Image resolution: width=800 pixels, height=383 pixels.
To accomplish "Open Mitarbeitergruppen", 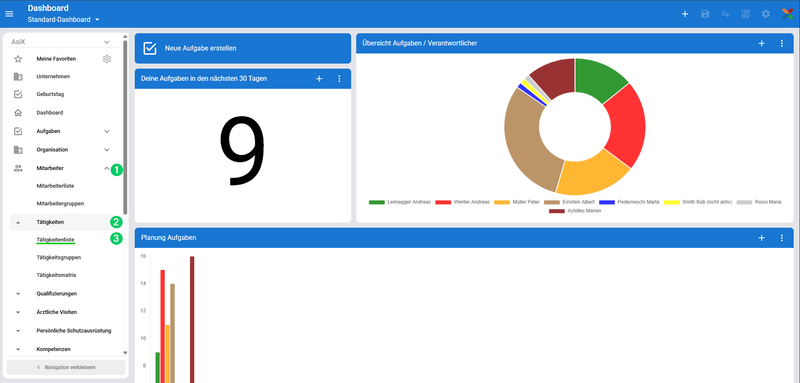I will (60, 203).
